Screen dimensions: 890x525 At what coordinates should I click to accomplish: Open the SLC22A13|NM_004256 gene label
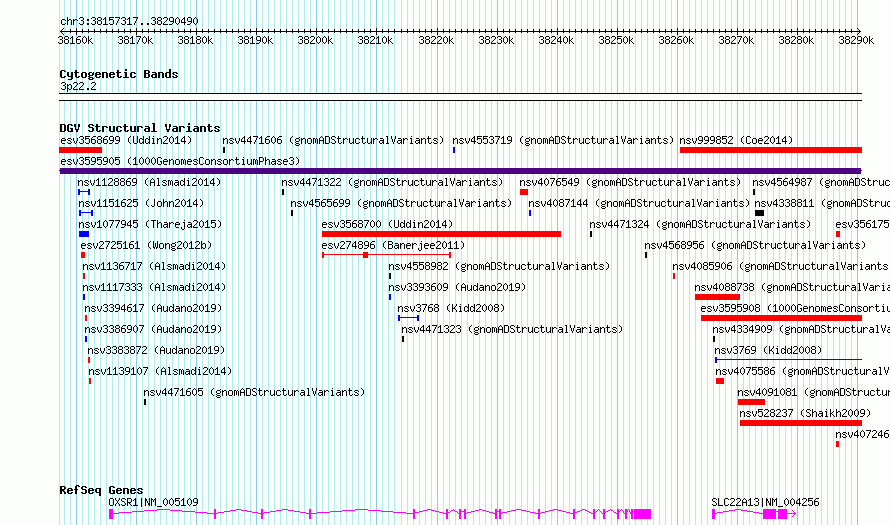[765, 502]
